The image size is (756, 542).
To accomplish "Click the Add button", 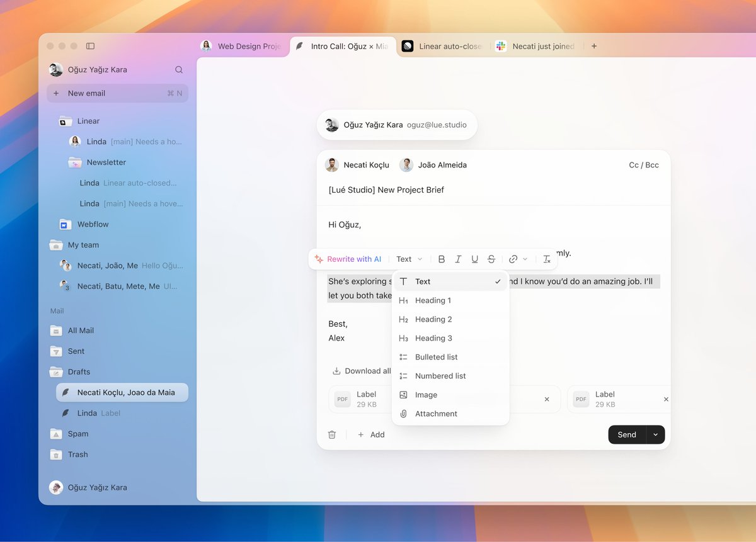I will point(371,434).
